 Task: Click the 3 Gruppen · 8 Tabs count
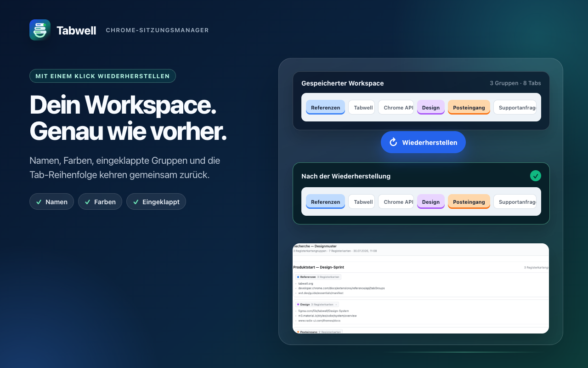click(515, 83)
